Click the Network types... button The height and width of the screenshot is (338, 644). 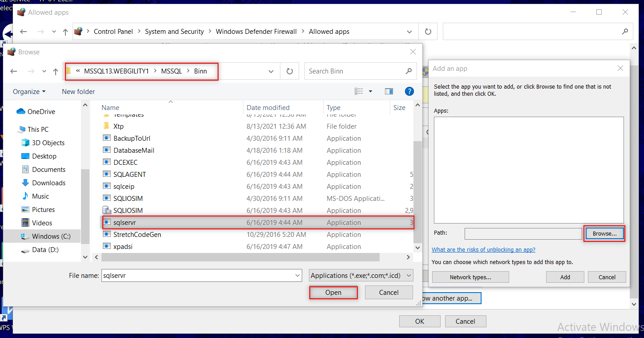point(470,277)
